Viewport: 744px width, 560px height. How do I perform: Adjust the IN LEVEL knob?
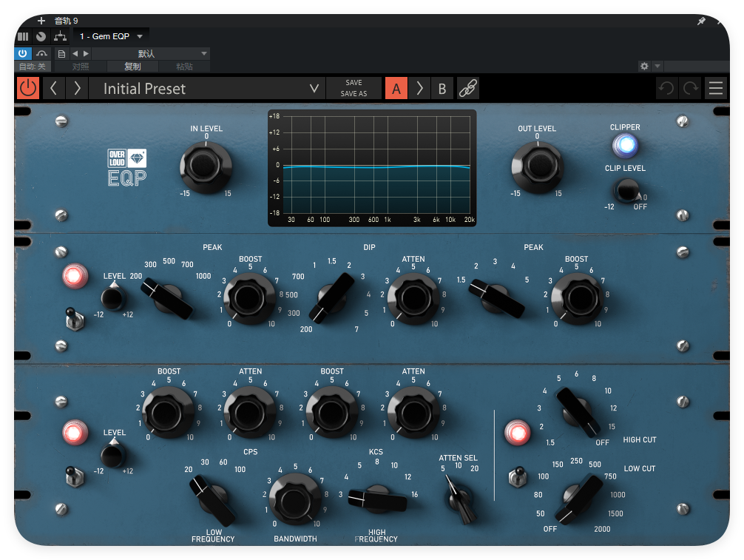pyautogui.click(x=206, y=167)
